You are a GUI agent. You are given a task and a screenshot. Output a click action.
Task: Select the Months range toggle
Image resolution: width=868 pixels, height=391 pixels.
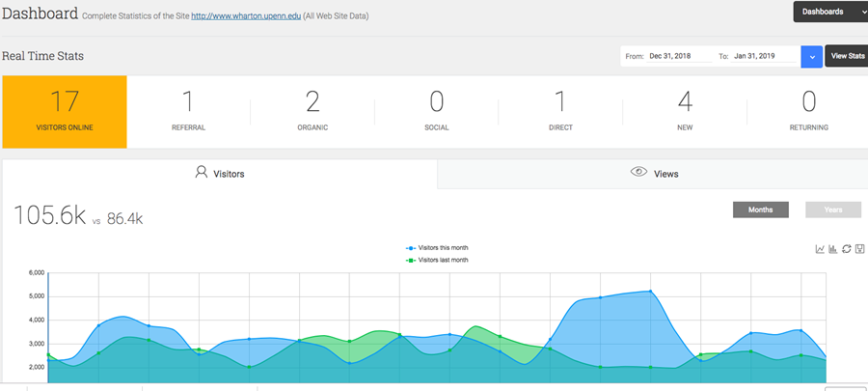(761, 209)
